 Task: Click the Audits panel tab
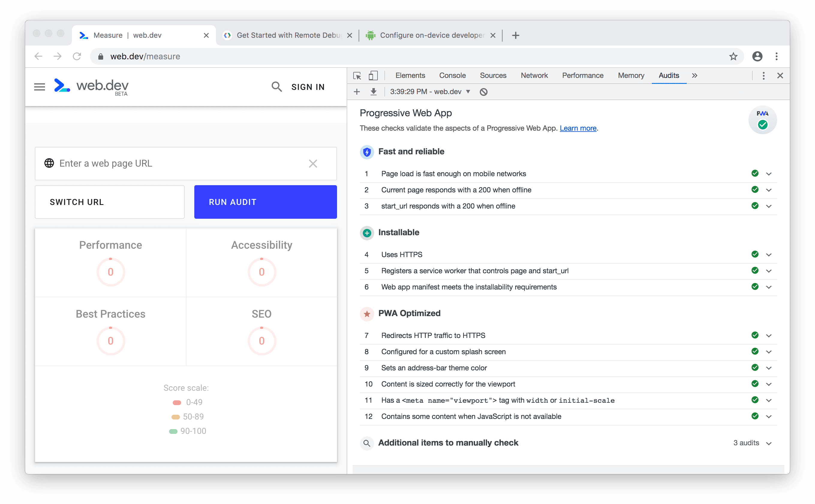(x=668, y=76)
